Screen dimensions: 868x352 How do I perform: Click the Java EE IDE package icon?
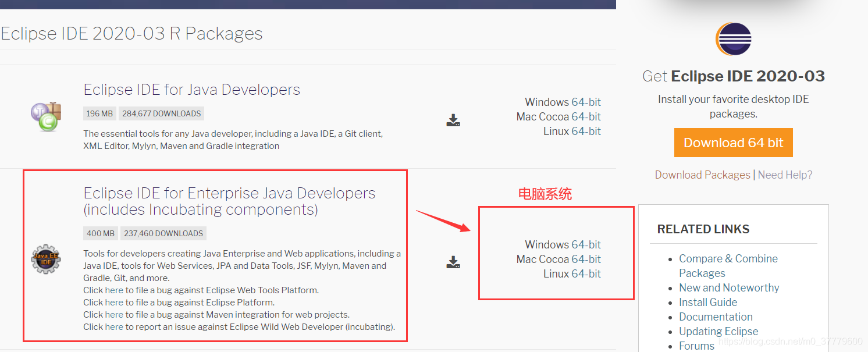point(46,259)
